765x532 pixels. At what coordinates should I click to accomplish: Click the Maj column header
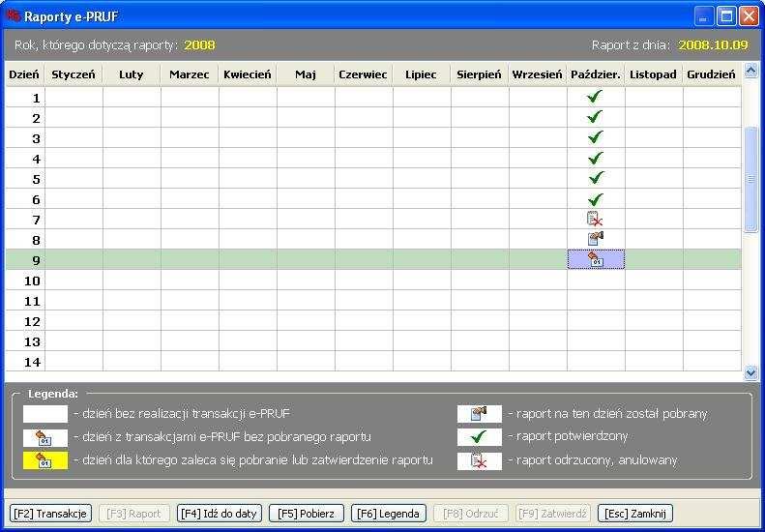306,74
